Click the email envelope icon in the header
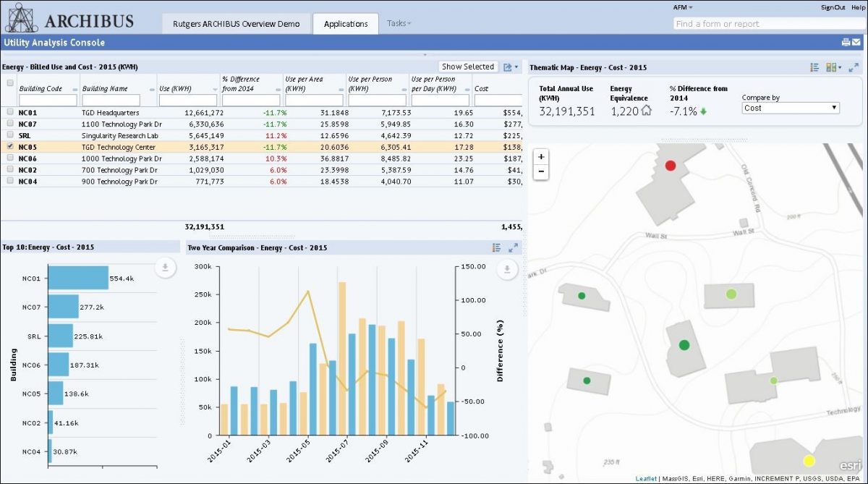This screenshot has width=868, height=484. (x=856, y=42)
